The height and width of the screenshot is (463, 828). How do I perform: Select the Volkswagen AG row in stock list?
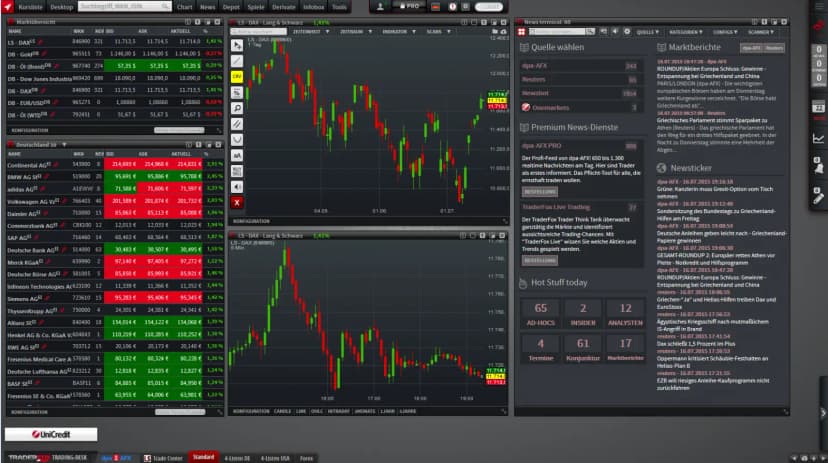(x=115, y=201)
